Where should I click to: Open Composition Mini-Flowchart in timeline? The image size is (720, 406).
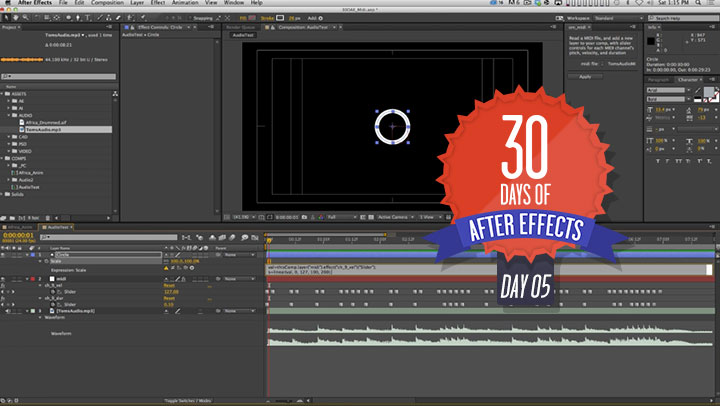tap(186, 237)
